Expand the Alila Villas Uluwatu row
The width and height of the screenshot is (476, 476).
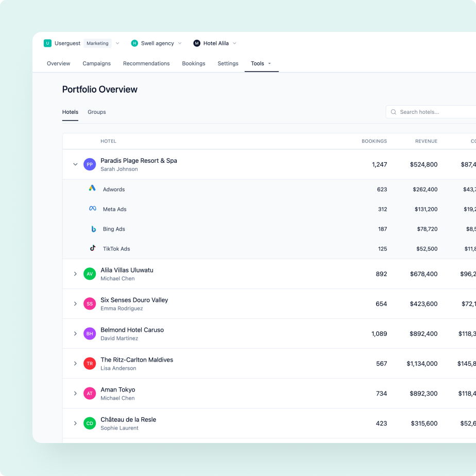[75, 274]
